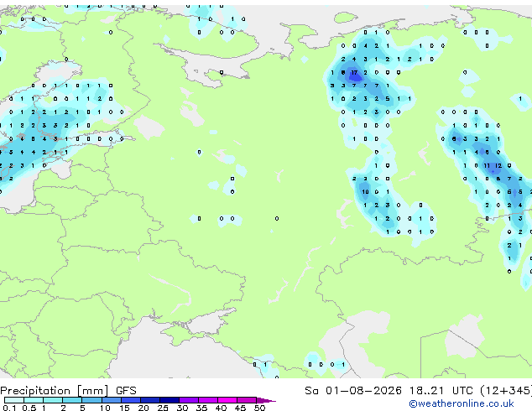Image resolution: width=532 pixels, height=411 pixels.
Task: Select the 'Sa 01-08-2026 18..21 UTC (12+345)' timestamp
Action: pos(418,391)
